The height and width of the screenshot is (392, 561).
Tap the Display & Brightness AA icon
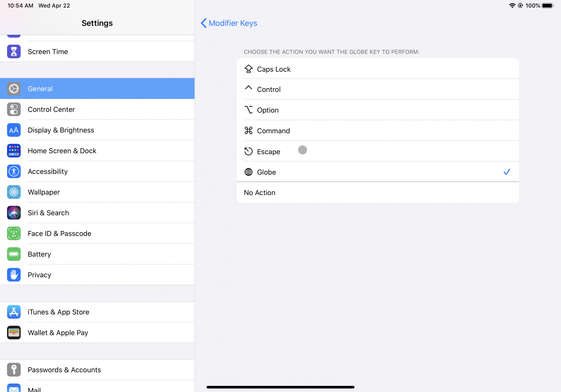(x=14, y=130)
